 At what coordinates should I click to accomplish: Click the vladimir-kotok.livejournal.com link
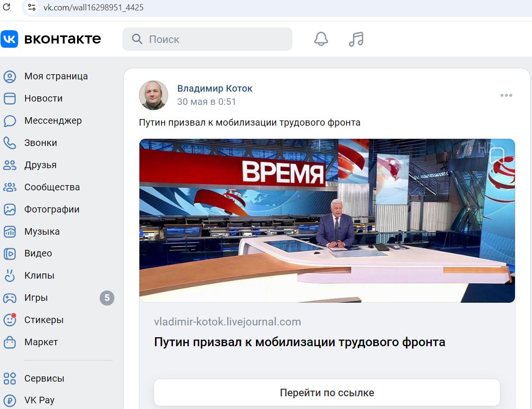point(227,322)
